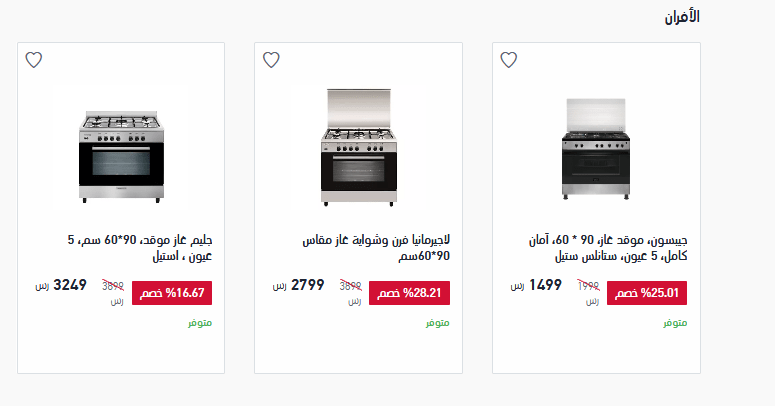This screenshot has height=406, width=775.
Task: Click متوفر availability label under the 2799 price
Action: (x=437, y=323)
